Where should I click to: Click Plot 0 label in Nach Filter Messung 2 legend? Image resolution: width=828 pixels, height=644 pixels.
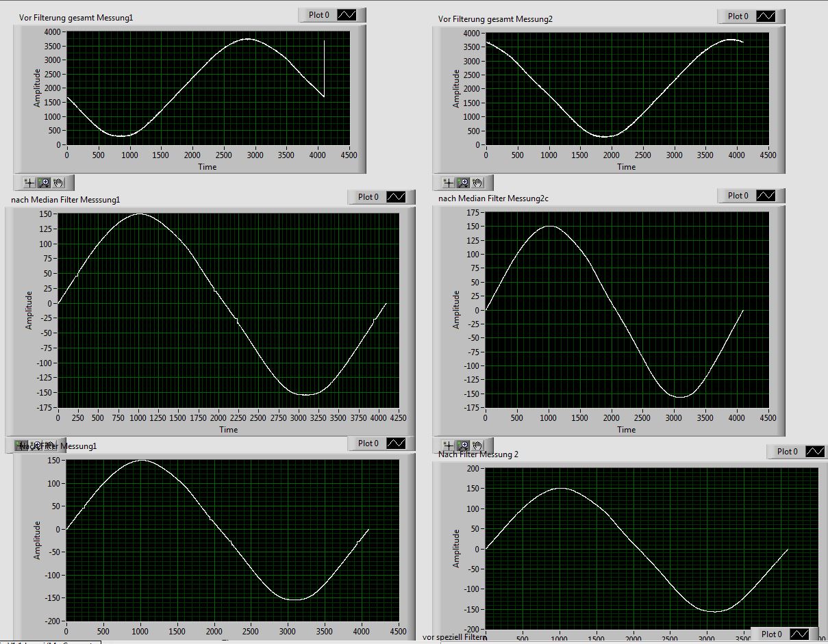tap(788, 452)
